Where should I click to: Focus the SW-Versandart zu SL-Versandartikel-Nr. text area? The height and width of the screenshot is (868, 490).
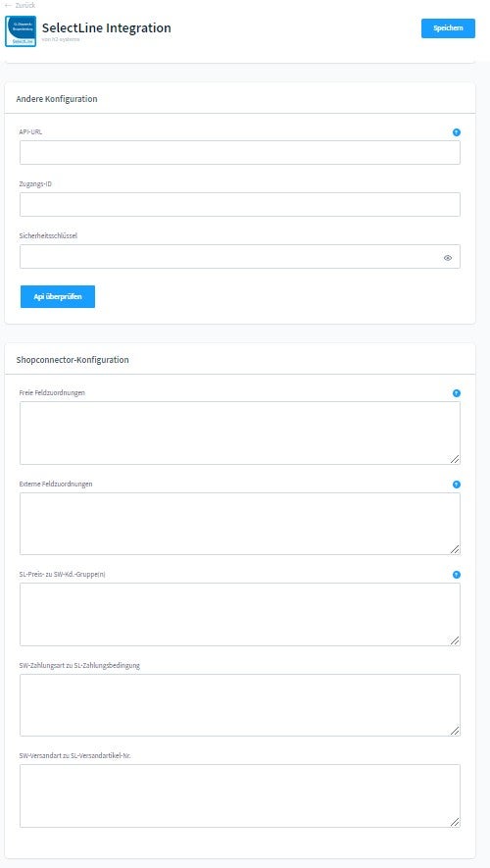click(x=240, y=796)
